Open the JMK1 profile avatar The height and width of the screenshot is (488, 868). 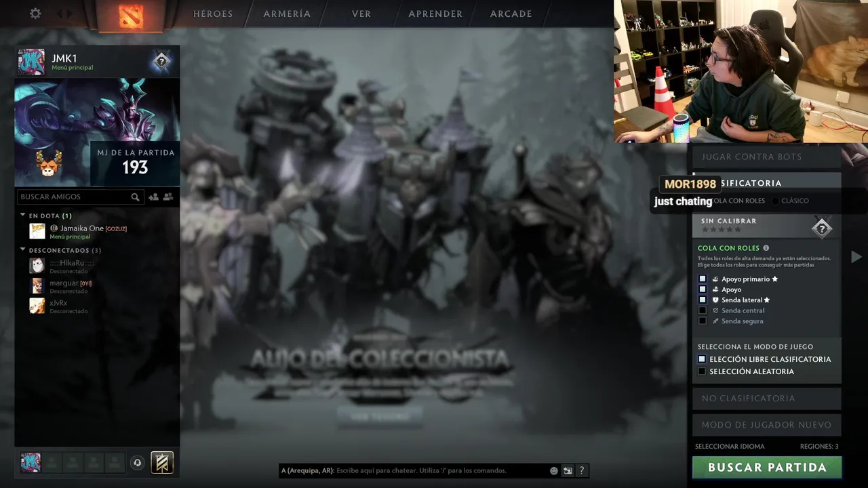[31, 62]
